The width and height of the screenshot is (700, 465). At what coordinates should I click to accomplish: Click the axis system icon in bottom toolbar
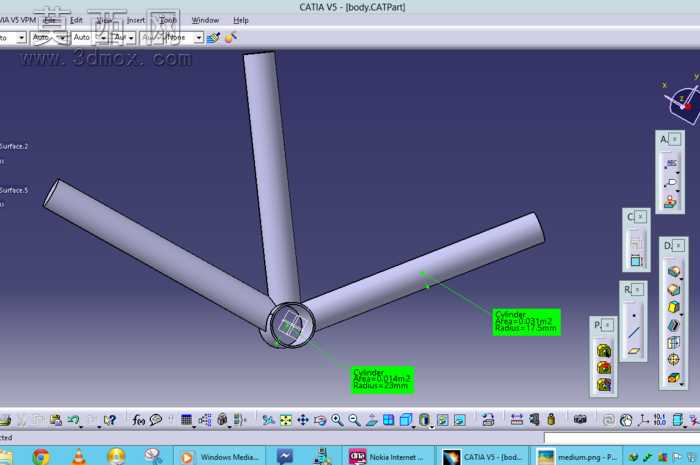[644, 419]
